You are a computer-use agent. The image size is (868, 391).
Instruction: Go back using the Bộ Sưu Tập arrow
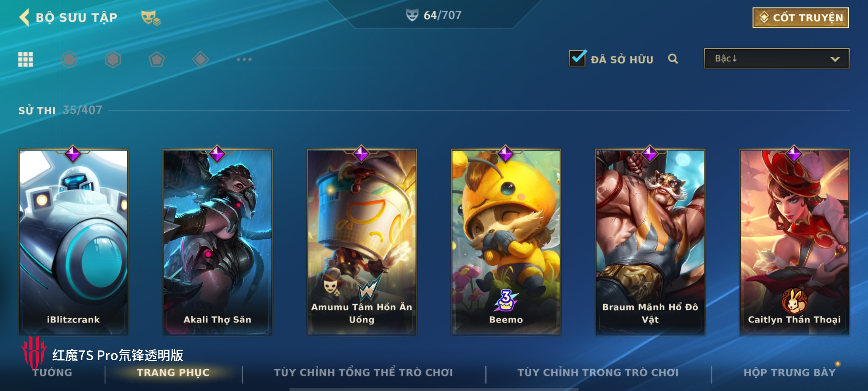pyautogui.click(x=24, y=17)
